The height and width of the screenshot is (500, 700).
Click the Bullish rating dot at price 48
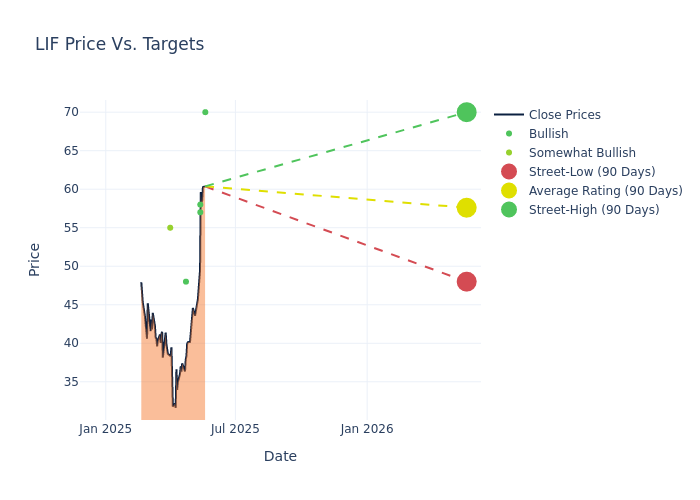click(186, 282)
